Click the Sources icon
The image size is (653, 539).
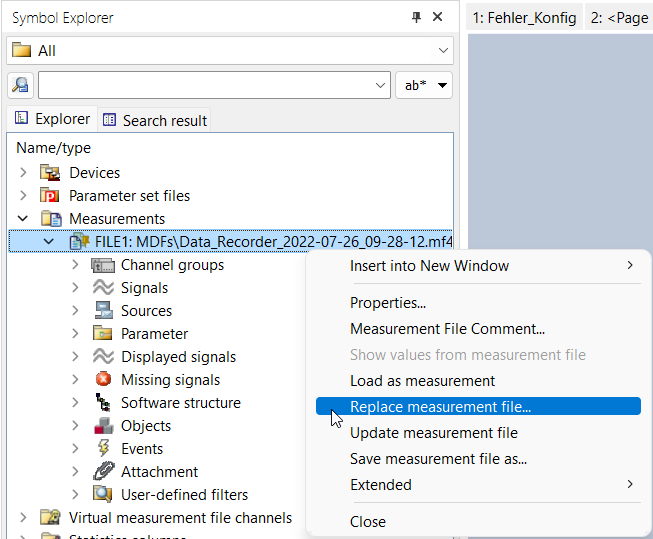pos(103,310)
